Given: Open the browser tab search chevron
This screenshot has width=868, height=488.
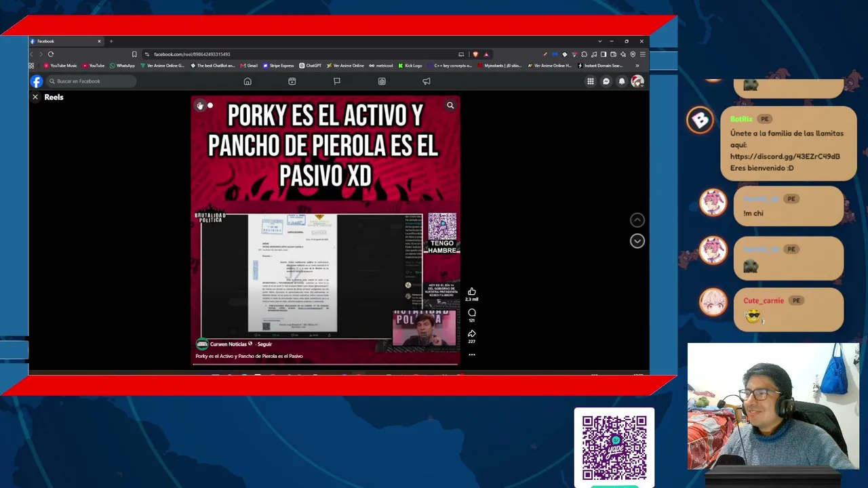Looking at the screenshot, I should (x=599, y=41).
